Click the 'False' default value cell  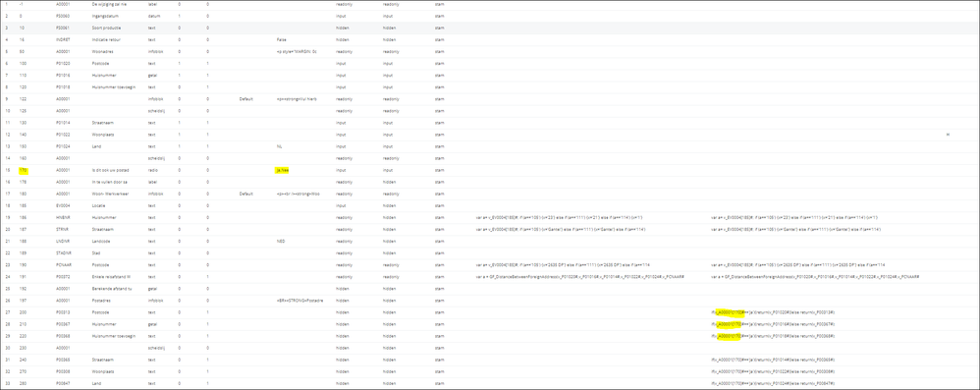click(281, 39)
